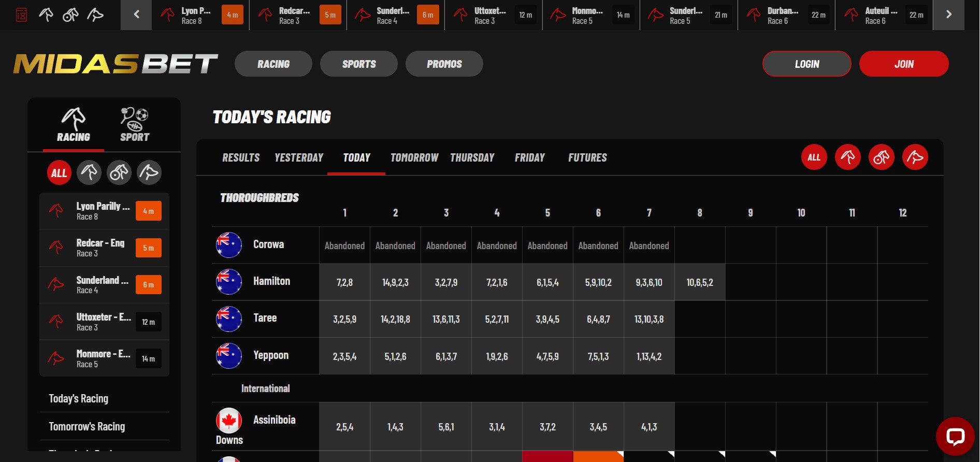Click the Racing nav button
The image size is (980, 462).
tap(273, 64)
